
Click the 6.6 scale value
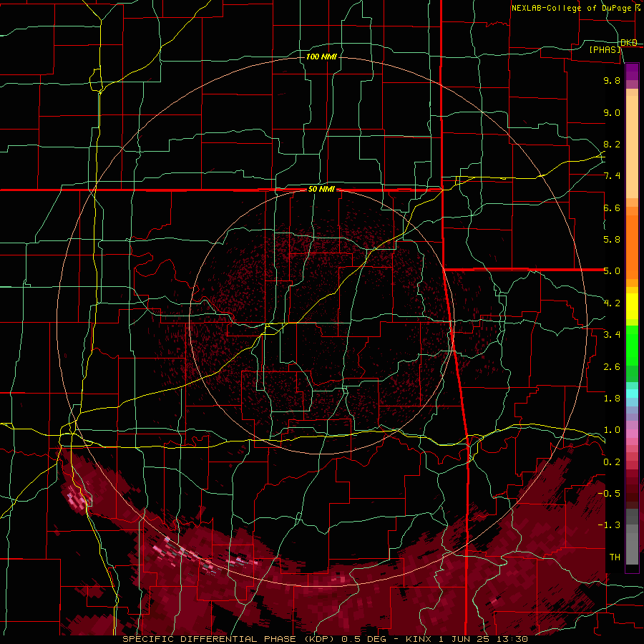click(612, 208)
